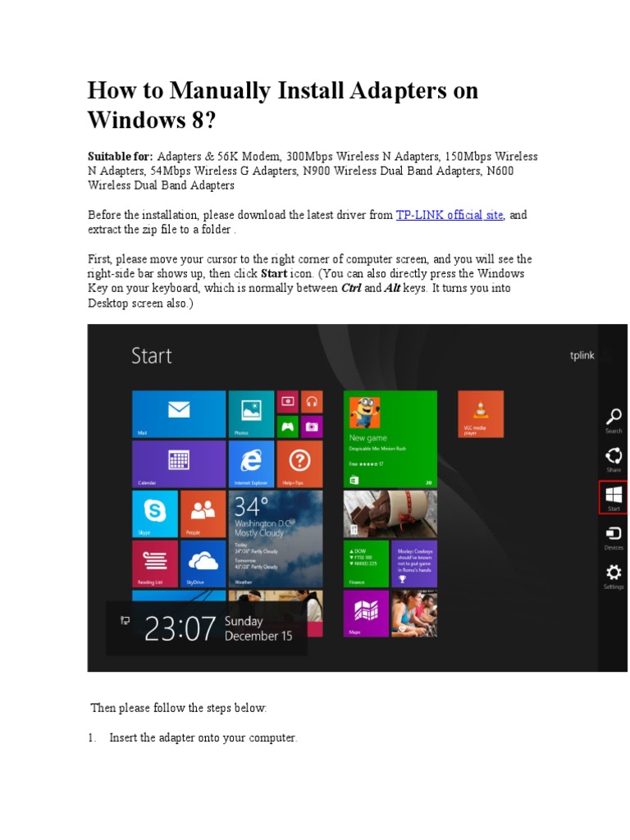Screen dimensions: 630x840
Task: Click the Search charm
Action: click(614, 421)
